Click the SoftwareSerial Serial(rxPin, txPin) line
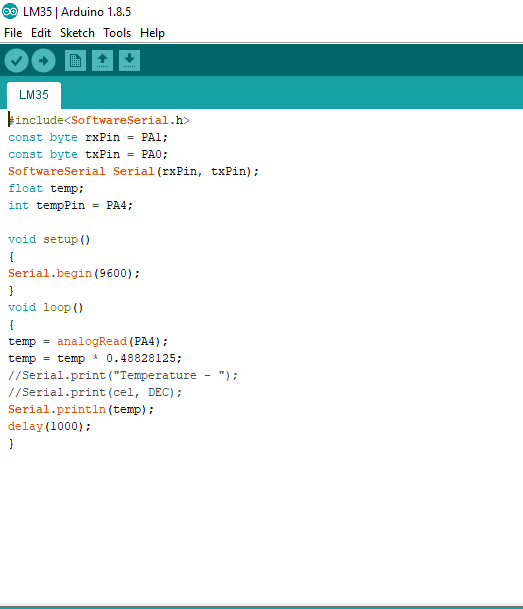This screenshot has width=523, height=609. coord(133,171)
